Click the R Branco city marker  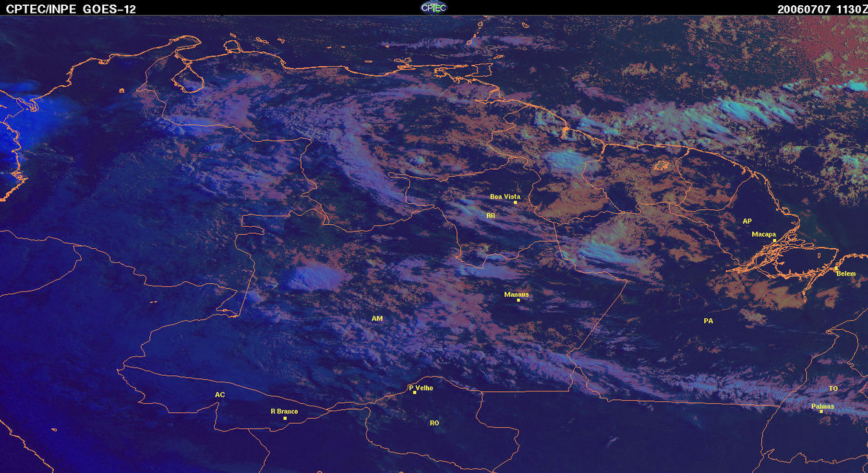point(285,418)
